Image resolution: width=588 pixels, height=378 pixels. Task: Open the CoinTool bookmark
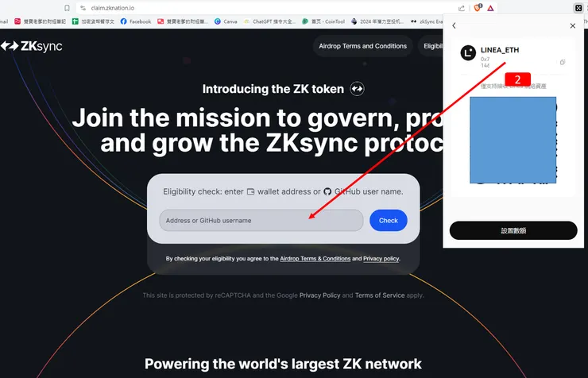click(323, 21)
